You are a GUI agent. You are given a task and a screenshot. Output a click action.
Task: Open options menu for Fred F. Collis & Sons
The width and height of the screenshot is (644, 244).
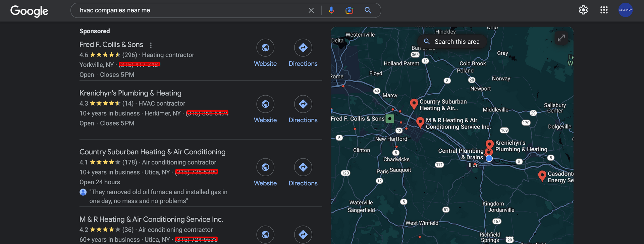[151, 45]
